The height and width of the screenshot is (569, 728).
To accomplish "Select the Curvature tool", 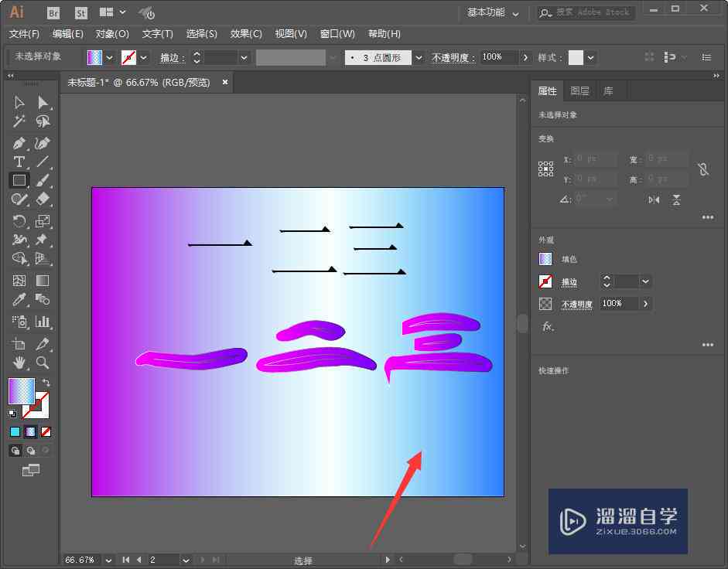I will (43, 144).
